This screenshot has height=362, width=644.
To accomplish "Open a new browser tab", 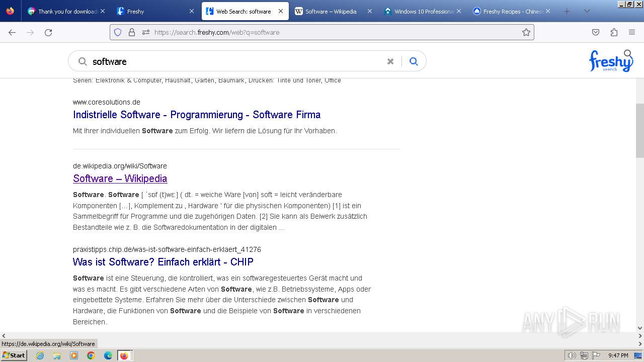I will [x=567, y=11].
